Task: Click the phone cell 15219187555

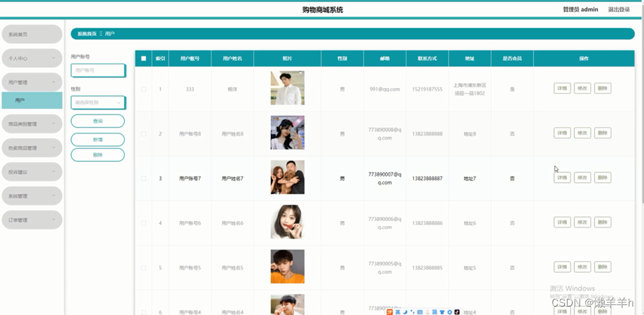Action: pos(427,89)
